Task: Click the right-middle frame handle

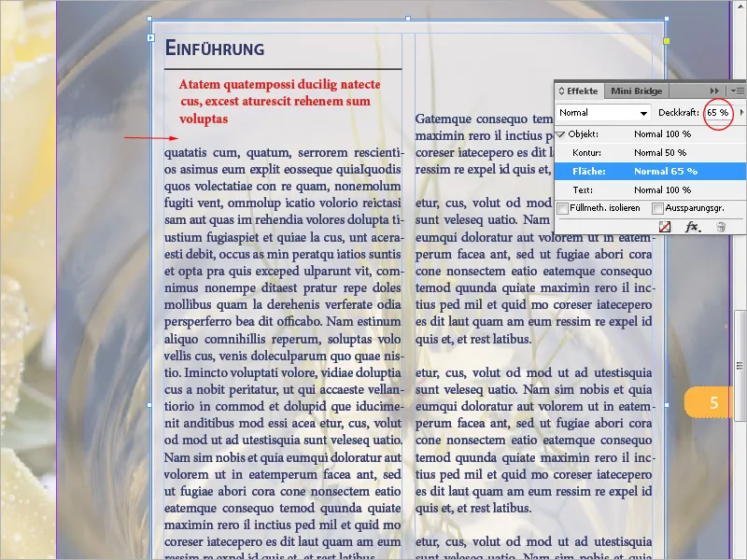Action: (x=667, y=405)
